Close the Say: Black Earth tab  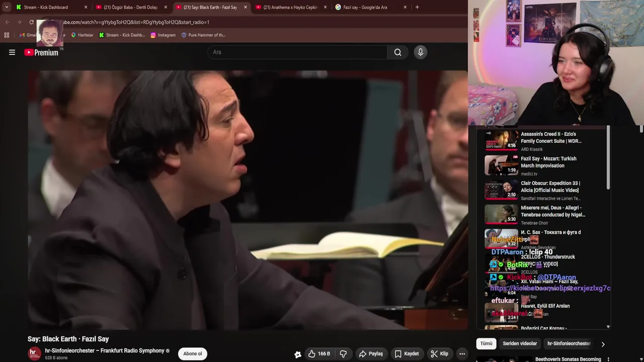tap(246, 8)
